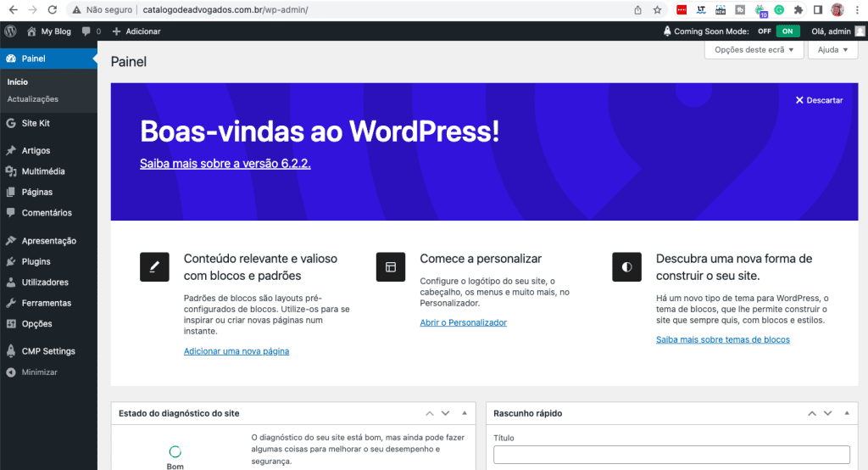
Task: Click the Adicionar plus in admin bar
Action: [x=116, y=31]
